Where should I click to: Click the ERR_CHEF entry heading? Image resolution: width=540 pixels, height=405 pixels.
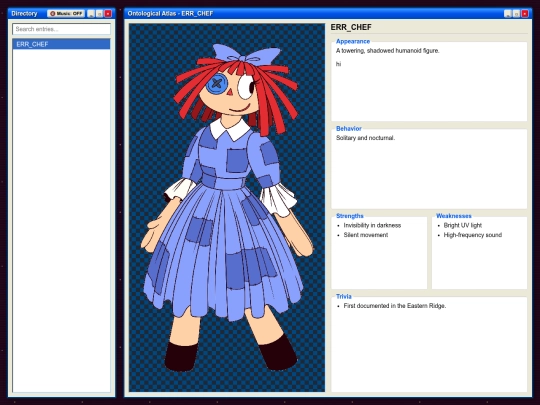351,27
